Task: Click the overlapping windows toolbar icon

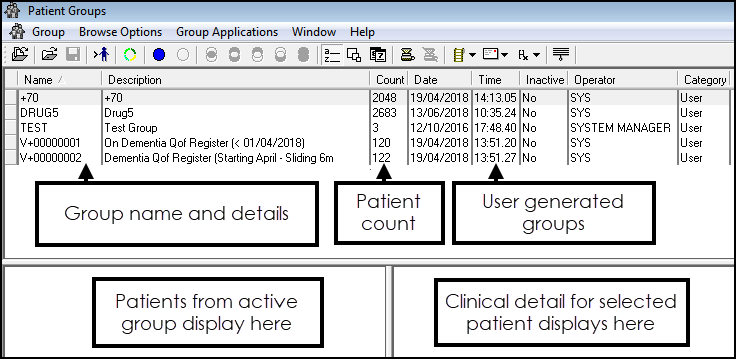Action: tap(354, 55)
